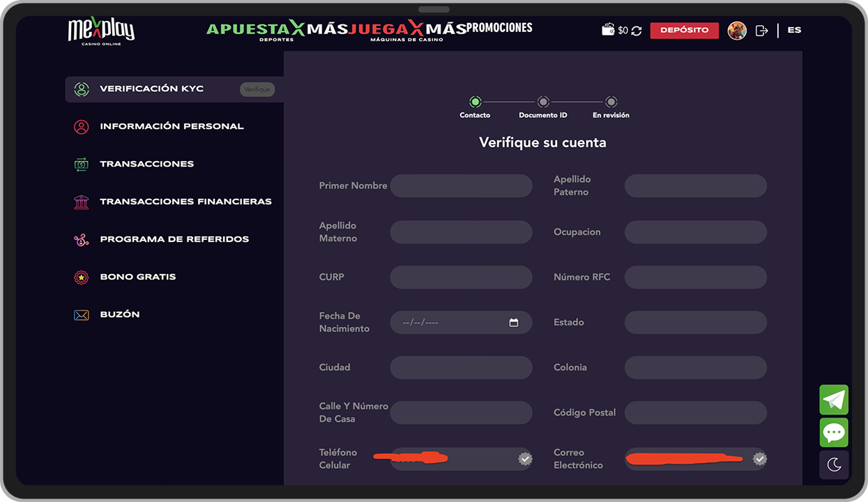Open the Promociones menu link

[x=499, y=28]
